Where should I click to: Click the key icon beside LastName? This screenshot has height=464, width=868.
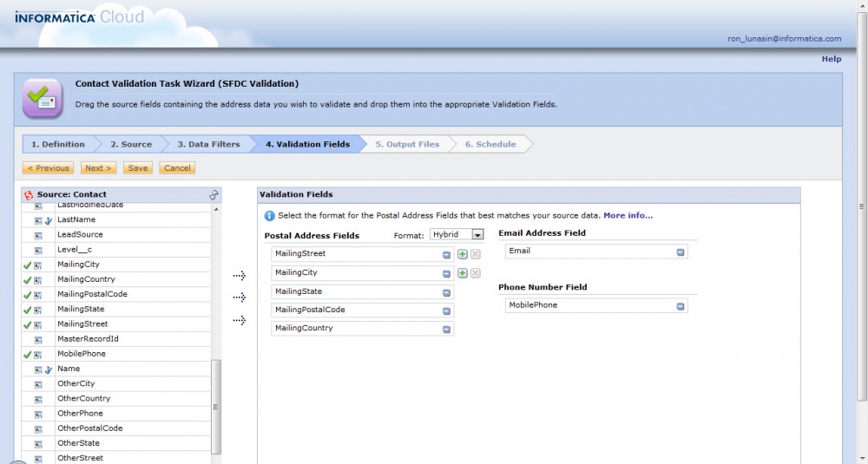(49, 220)
